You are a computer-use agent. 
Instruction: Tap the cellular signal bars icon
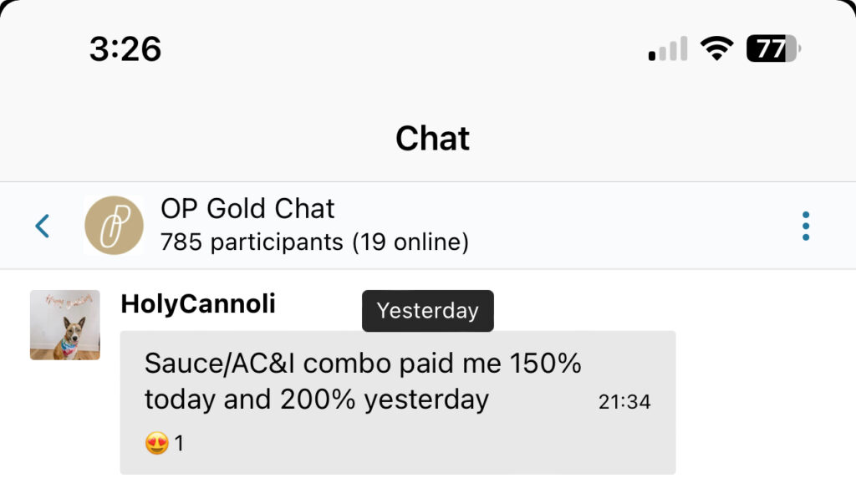[x=668, y=49]
